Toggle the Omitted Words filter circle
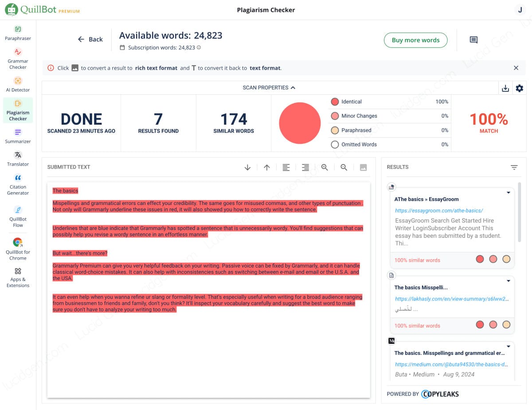 coord(335,144)
